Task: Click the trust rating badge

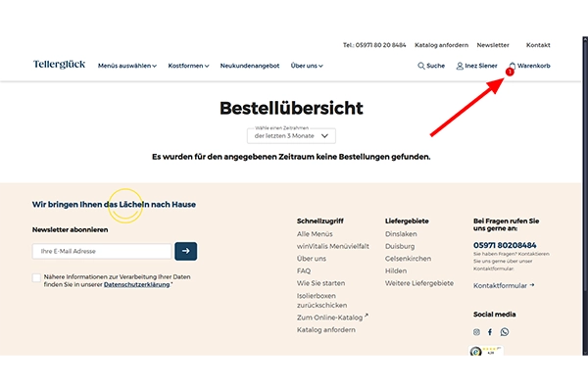Action: 486,353
